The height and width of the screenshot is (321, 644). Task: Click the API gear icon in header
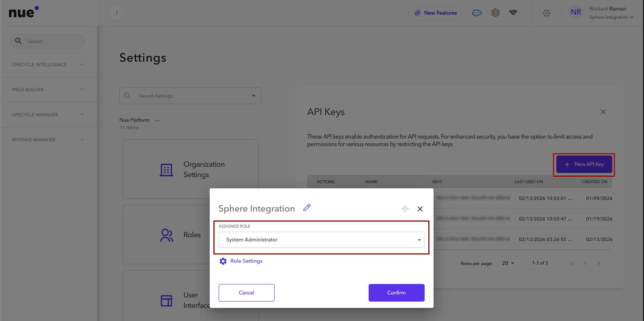pyautogui.click(x=495, y=13)
